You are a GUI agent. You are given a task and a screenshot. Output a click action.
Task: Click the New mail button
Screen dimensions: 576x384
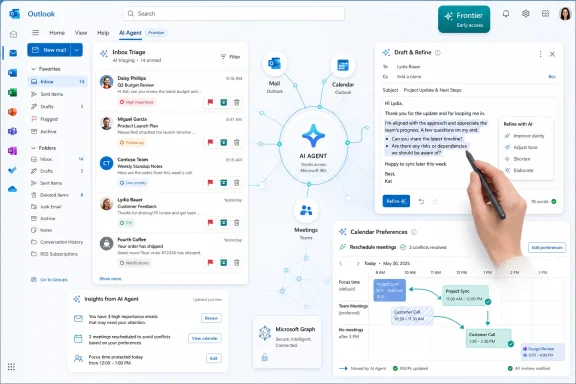49,50
